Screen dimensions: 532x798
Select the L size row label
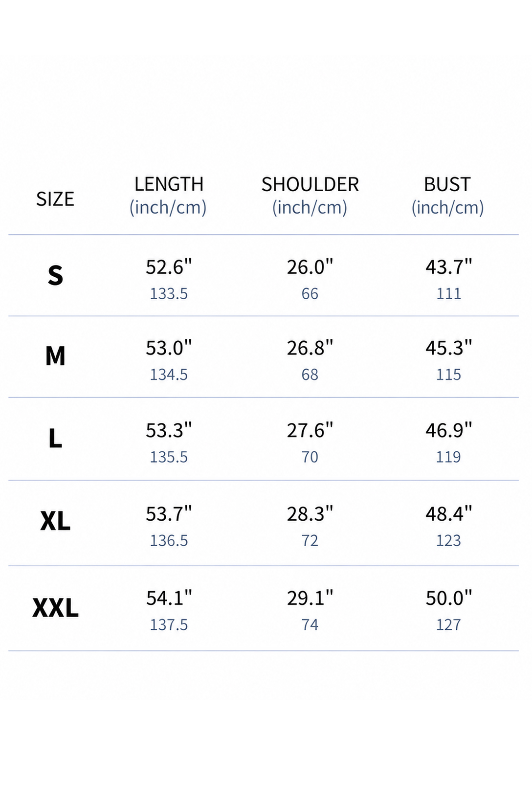[55, 438]
